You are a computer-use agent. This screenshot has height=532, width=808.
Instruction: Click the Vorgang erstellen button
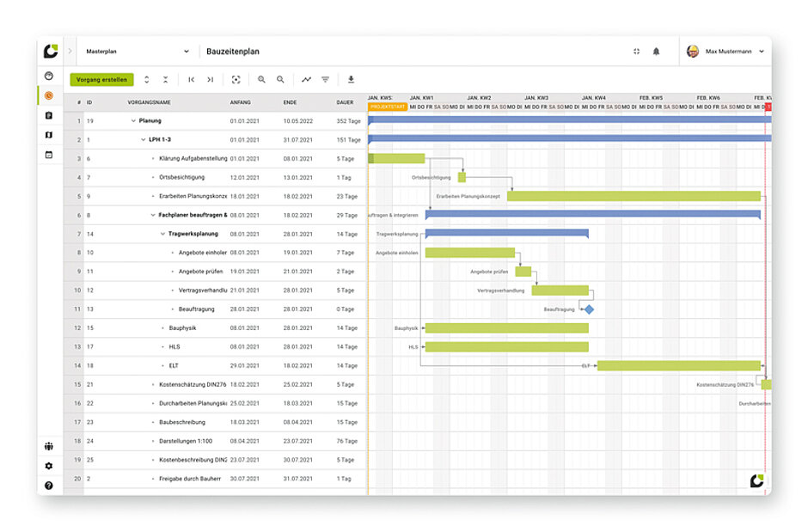point(101,80)
